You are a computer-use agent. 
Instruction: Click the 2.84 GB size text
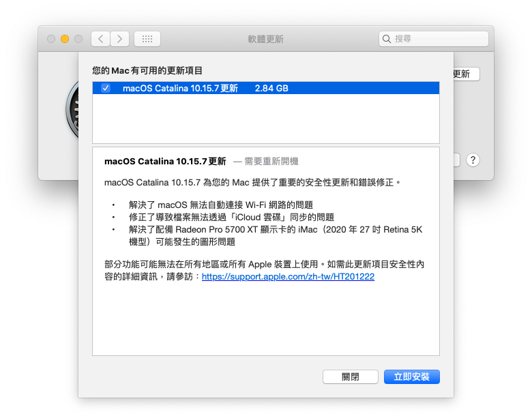pos(271,88)
